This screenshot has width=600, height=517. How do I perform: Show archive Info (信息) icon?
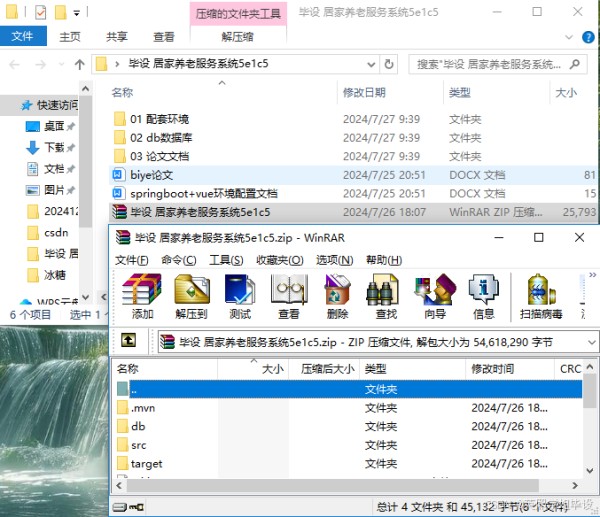point(484,297)
